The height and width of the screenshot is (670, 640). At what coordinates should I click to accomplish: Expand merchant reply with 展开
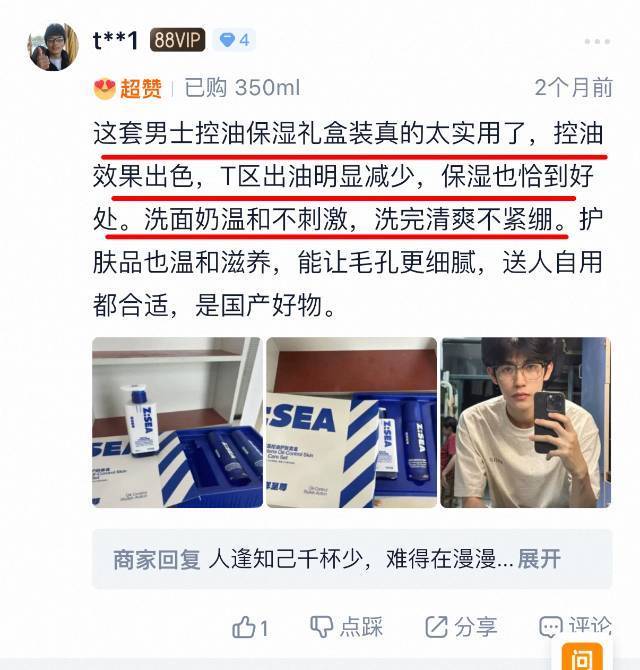pyautogui.click(x=539, y=558)
